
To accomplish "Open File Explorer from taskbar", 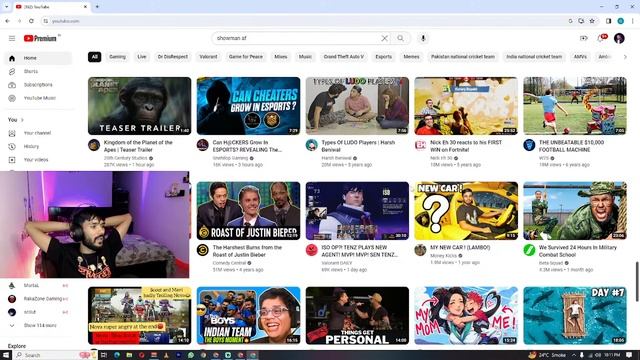I will (x=129, y=355).
